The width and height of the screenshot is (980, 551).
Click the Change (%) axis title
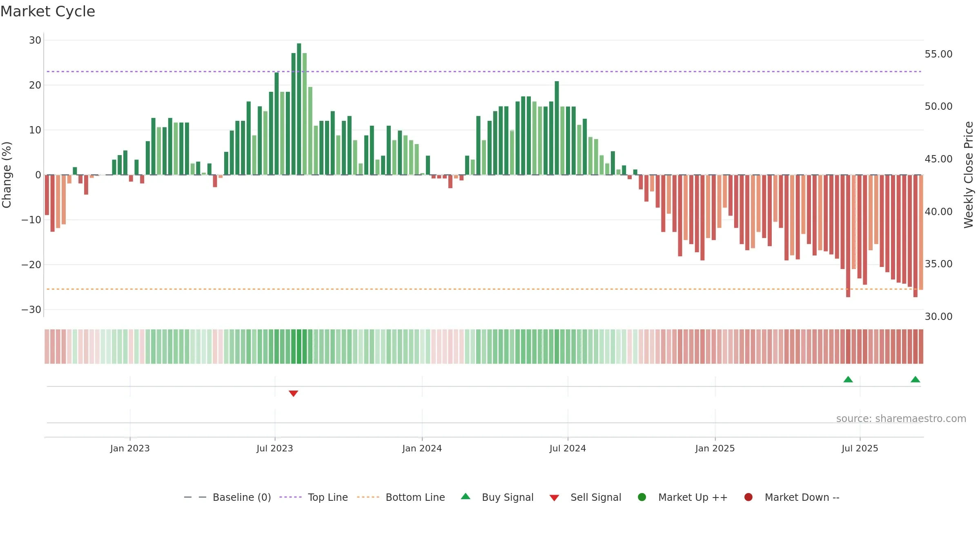pyautogui.click(x=7, y=175)
